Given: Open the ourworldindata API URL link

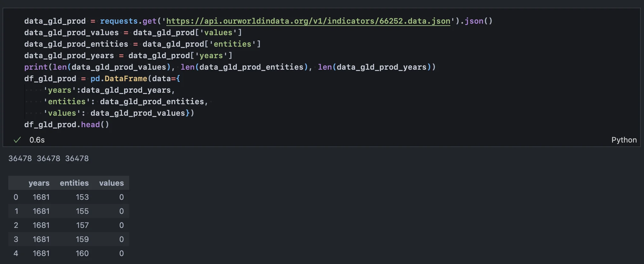Looking at the screenshot, I should pyautogui.click(x=308, y=21).
